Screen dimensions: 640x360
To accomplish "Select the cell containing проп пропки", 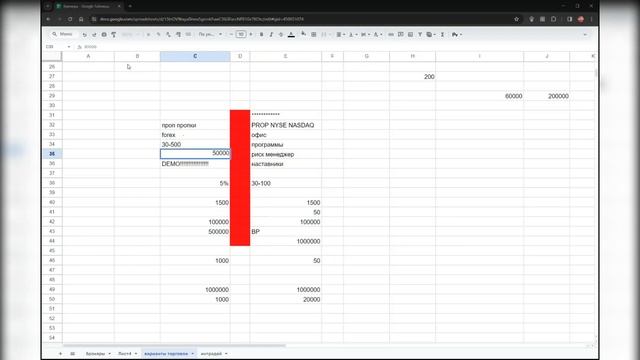I will click(195, 125).
